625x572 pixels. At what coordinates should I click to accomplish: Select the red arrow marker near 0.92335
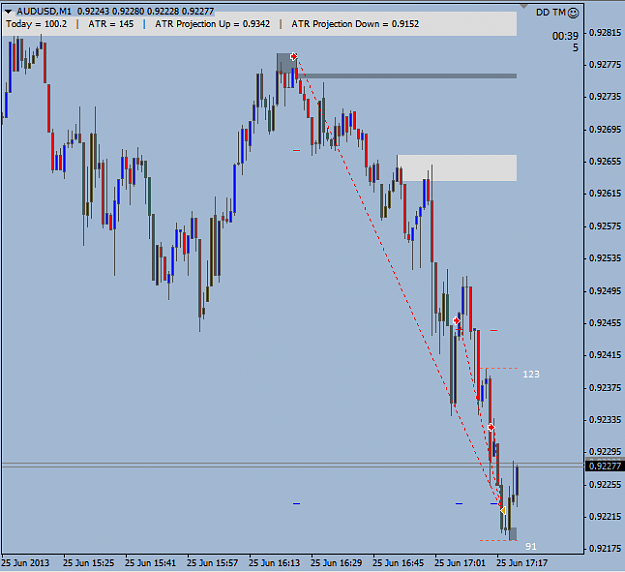tap(491, 428)
